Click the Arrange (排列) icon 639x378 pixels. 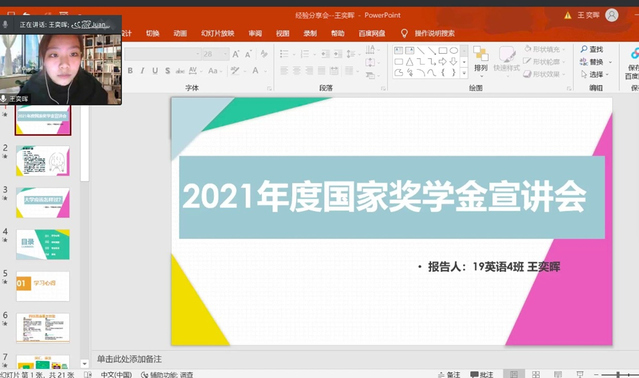481,59
